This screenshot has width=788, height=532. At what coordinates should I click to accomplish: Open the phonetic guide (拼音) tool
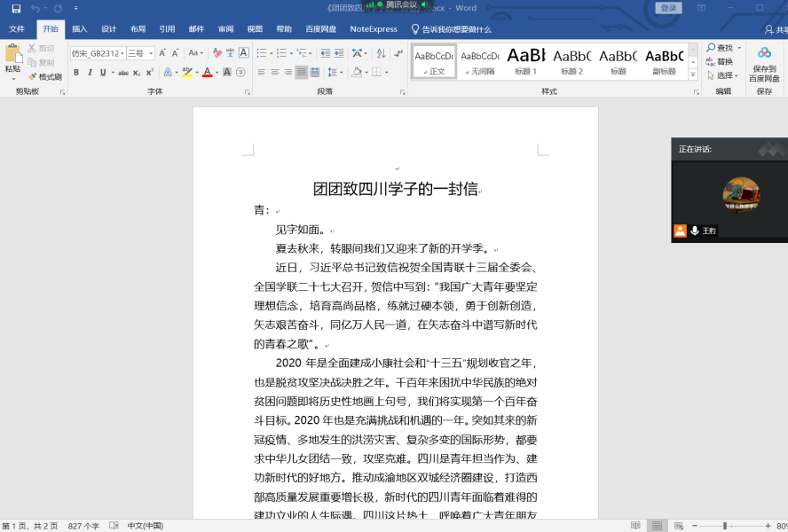[230, 52]
